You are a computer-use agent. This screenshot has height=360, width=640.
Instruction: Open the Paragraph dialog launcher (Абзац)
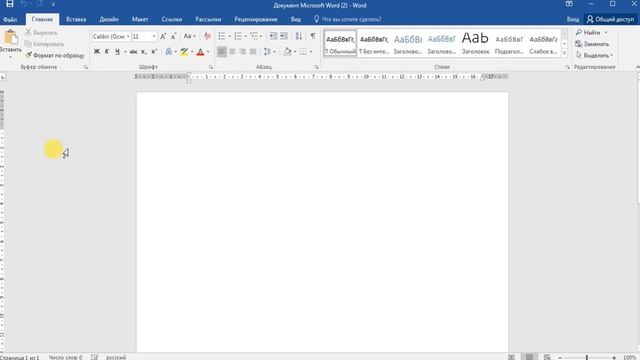click(x=316, y=67)
